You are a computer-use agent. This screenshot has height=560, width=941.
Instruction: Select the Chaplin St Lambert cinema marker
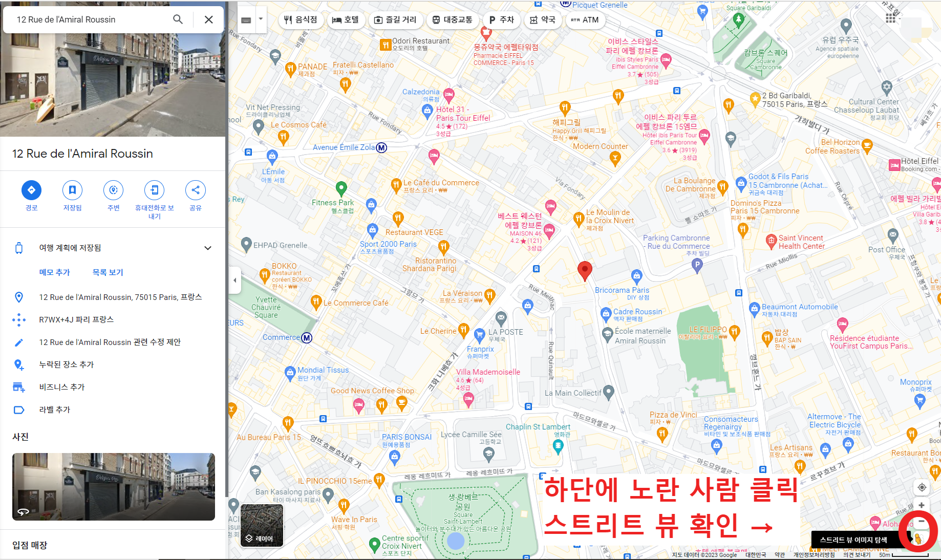[x=558, y=447]
